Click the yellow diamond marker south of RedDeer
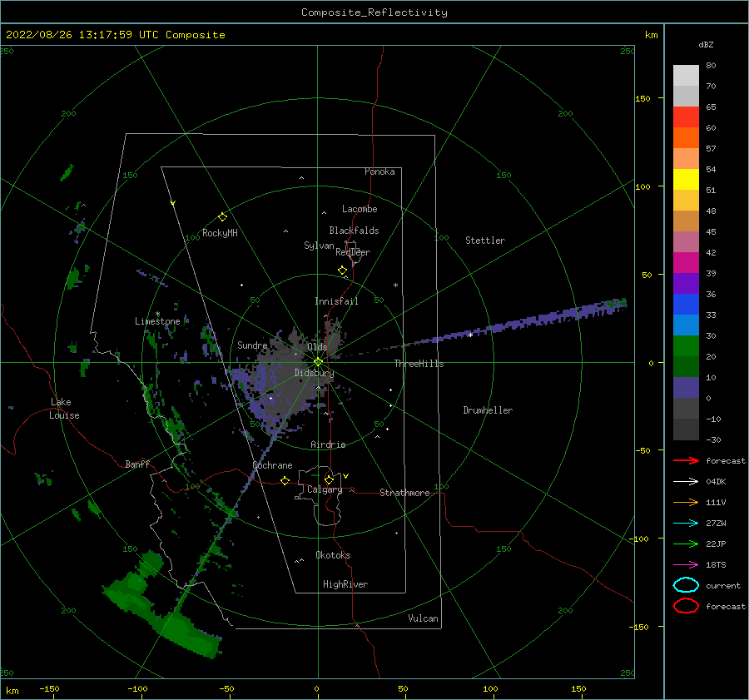The width and height of the screenshot is (749, 700). (342, 271)
